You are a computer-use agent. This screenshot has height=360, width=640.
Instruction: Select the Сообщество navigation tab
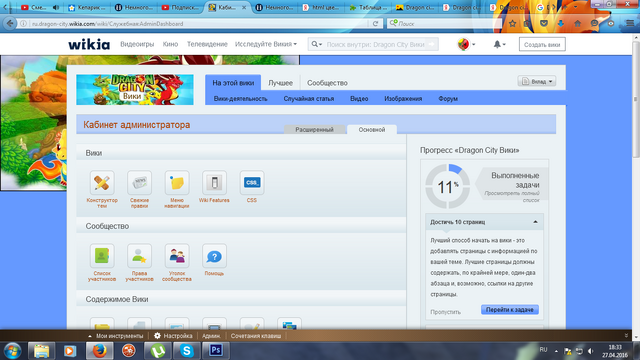(x=327, y=83)
